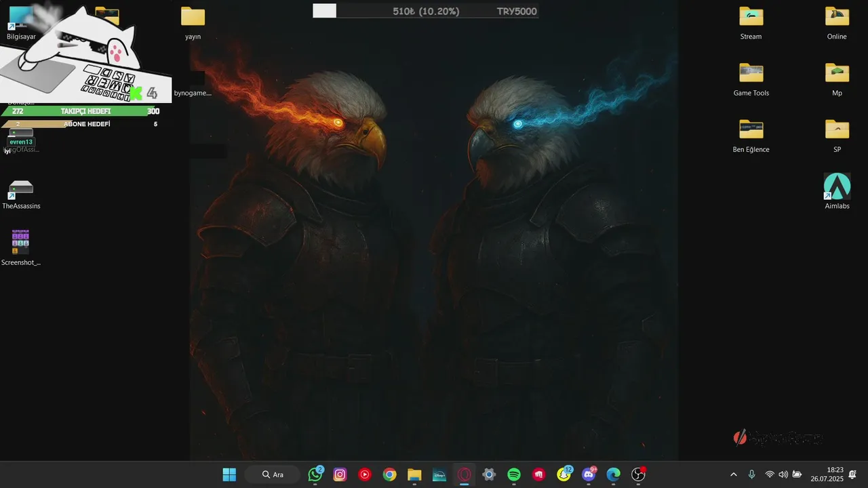Select the Bilgisayar desktop shortcut
868x488 pixels.
tap(21, 23)
